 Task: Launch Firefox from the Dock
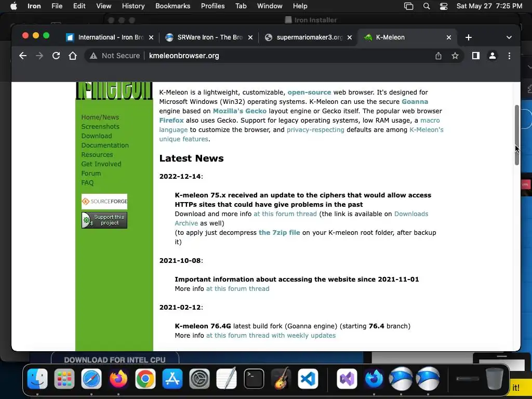[118, 379]
